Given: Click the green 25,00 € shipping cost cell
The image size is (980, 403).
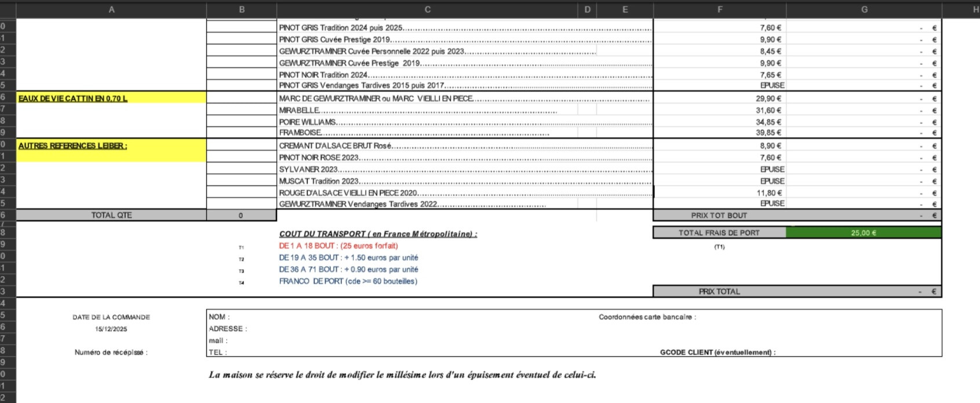Looking at the screenshot, I should click(x=863, y=233).
